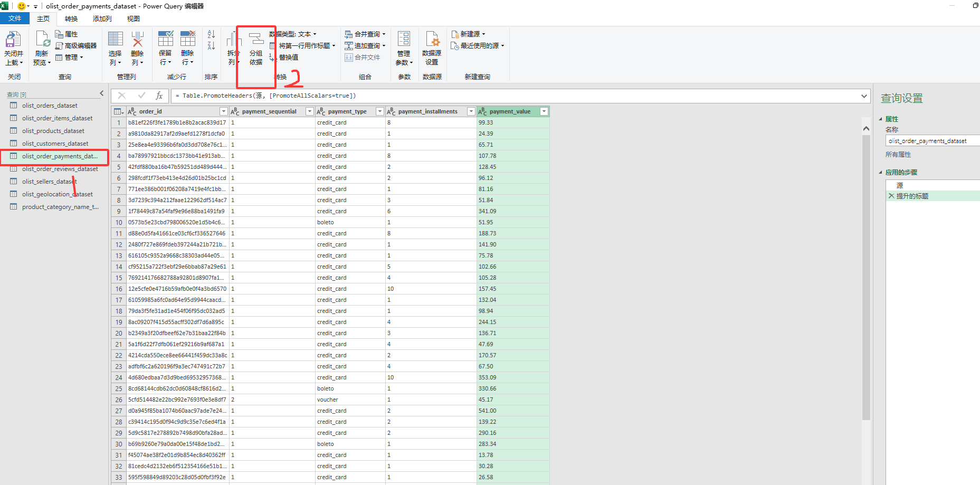
Task: Edit the query name field in settings
Action: tap(933, 141)
